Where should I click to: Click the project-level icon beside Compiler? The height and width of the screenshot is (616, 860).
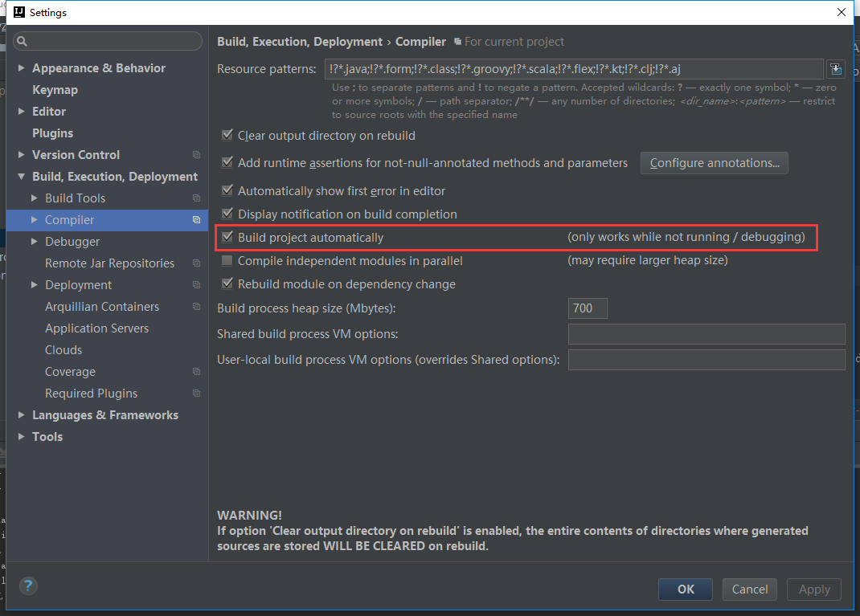[x=196, y=220]
